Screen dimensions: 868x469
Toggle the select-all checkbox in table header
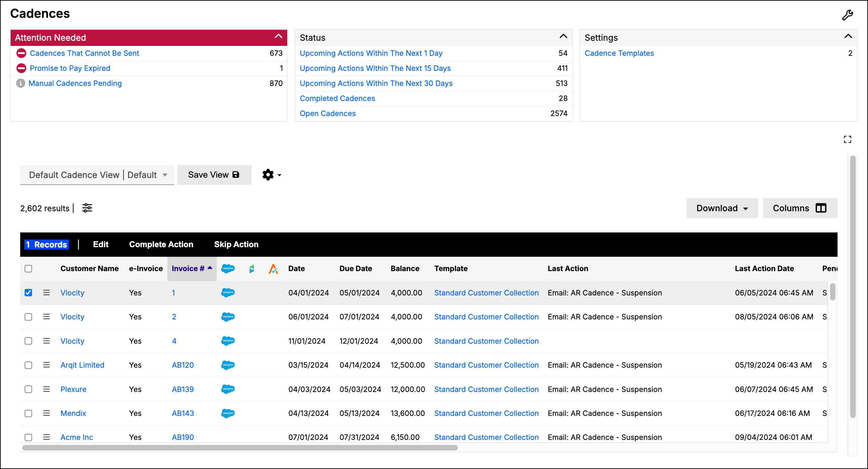click(x=28, y=269)
